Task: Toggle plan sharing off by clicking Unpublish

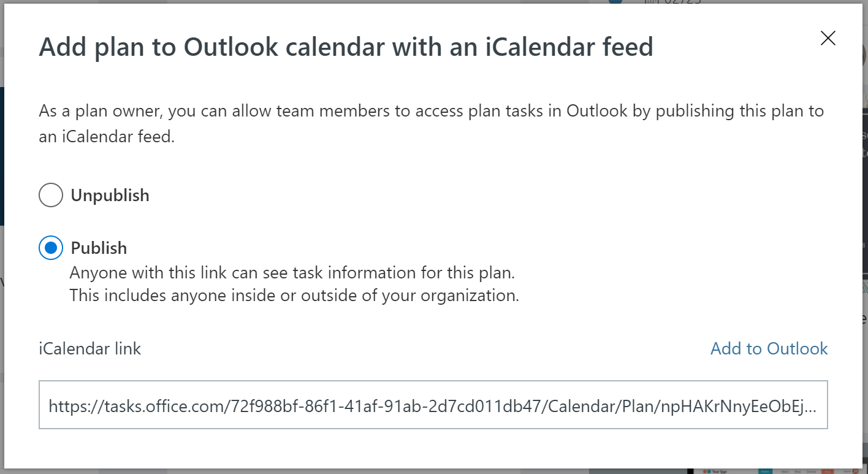Action: pyautogui.click(x=51, y=194)
